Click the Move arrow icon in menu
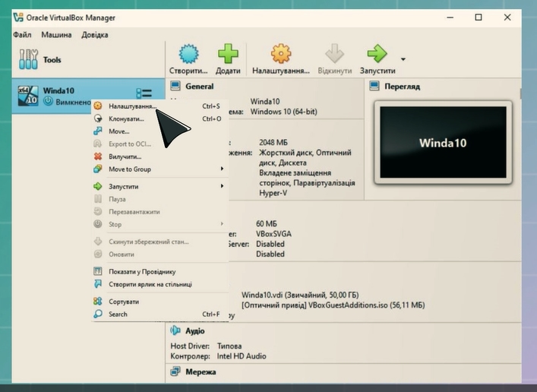Screen dimensions: 537x392 click(x=98, y=131)
